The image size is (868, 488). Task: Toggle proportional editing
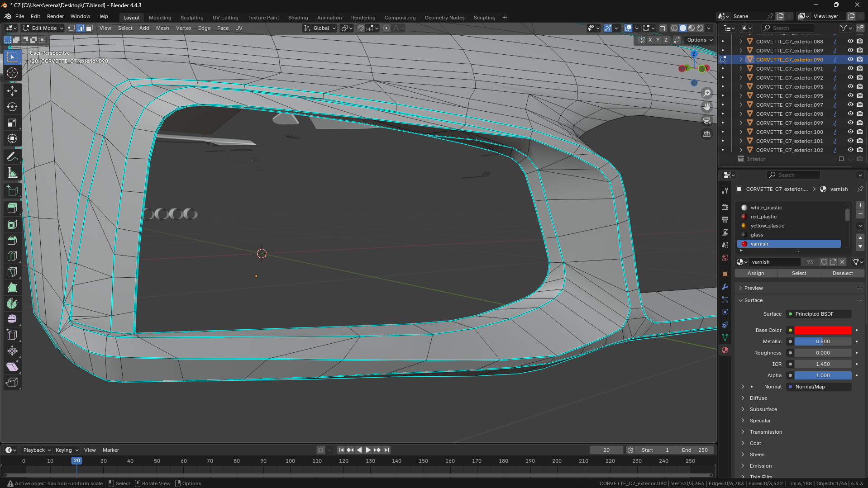[x=386, y=28]
